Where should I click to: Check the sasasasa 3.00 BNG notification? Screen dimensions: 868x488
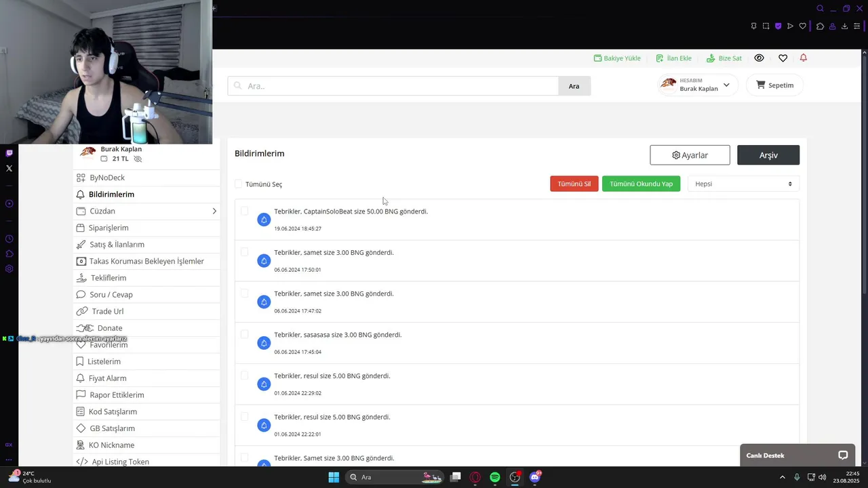click(244, 334)
